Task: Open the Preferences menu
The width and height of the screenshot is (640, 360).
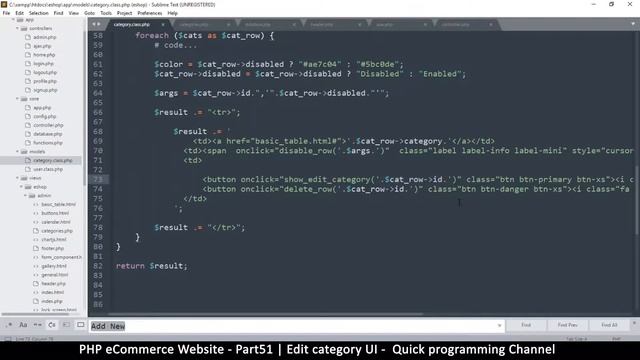Action: pos(149,13)
